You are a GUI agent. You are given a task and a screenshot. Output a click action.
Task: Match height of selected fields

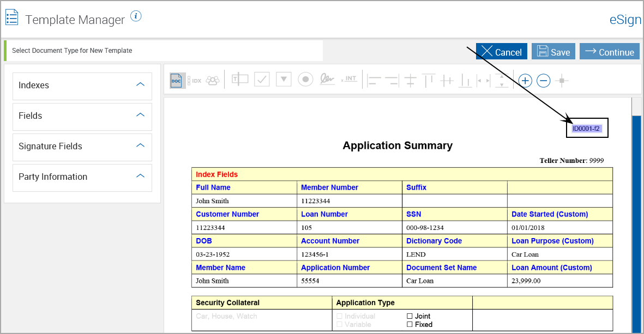pos(502,81)
